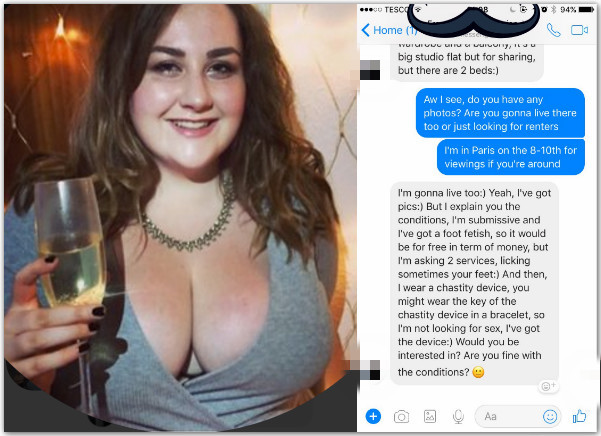
Task: Tap the microphone voice message icon
Action: tap(458, 416)
